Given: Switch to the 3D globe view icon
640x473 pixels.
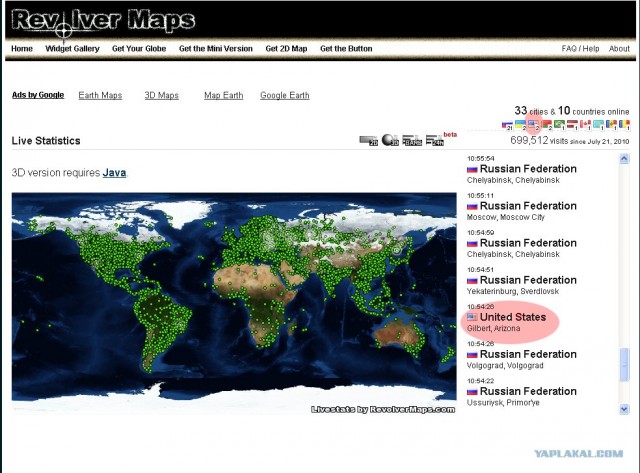Looking at the screenshot, I should [390, 140].
